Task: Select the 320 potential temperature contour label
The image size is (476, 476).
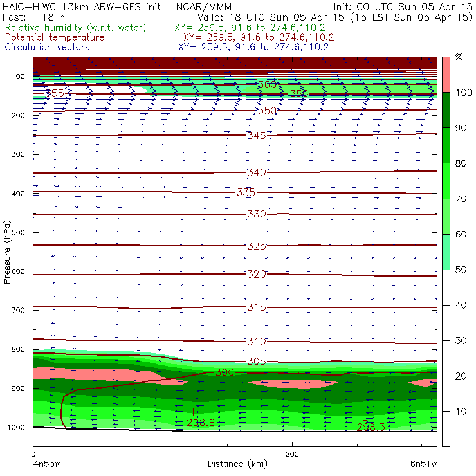Action: pos(257,274)
